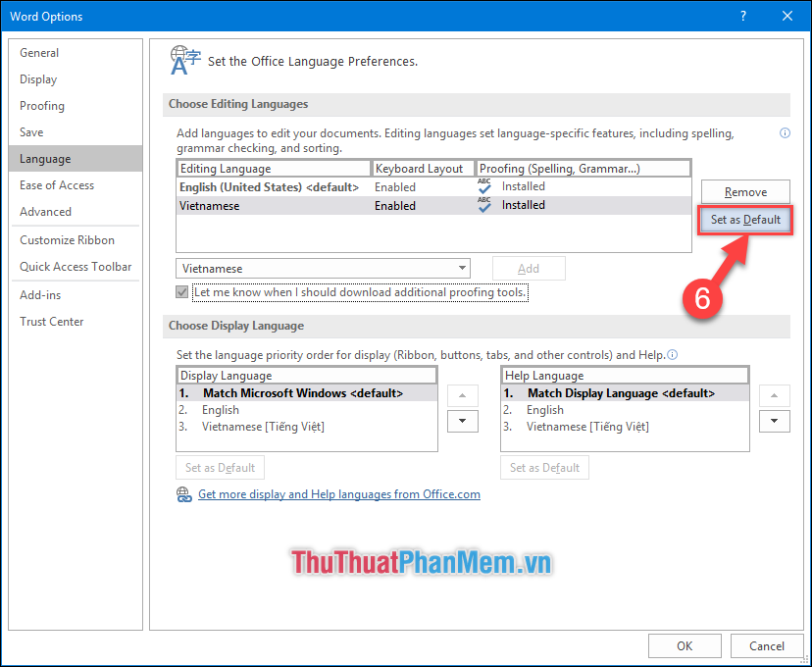The height and width of the screenshot is (667, 812).
Task: Click the Office Language Preferences globe icon
Action: click(x=185, y=61)
